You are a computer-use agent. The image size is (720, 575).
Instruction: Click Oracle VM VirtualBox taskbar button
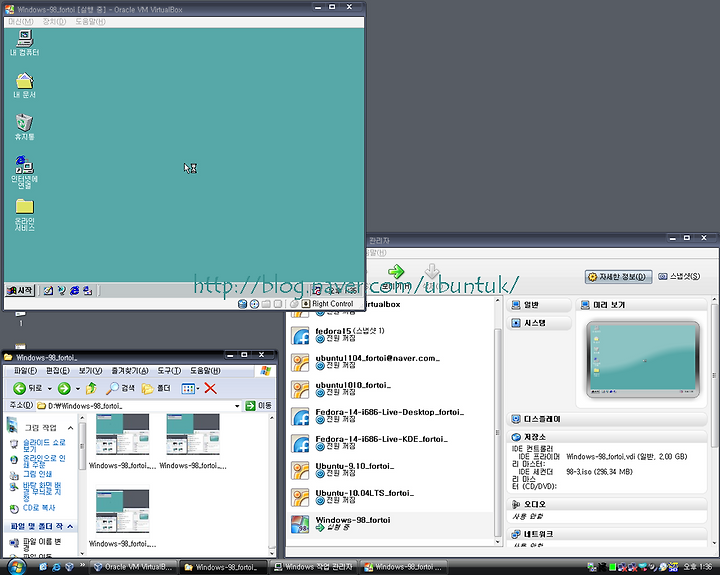[132, 567]
